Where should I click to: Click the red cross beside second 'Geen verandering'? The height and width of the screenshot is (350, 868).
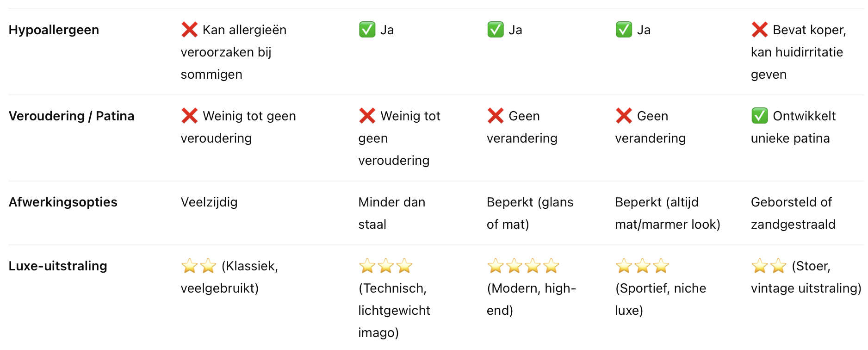point(624,116)
